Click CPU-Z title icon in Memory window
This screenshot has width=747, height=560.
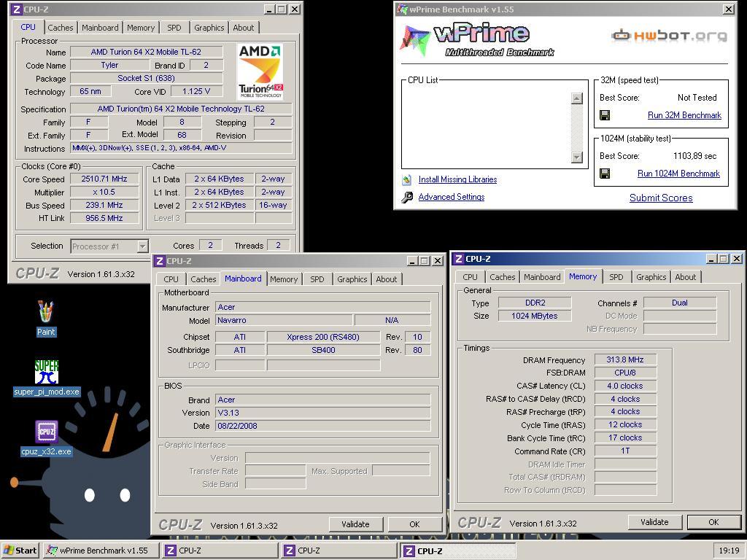[458, 259]
